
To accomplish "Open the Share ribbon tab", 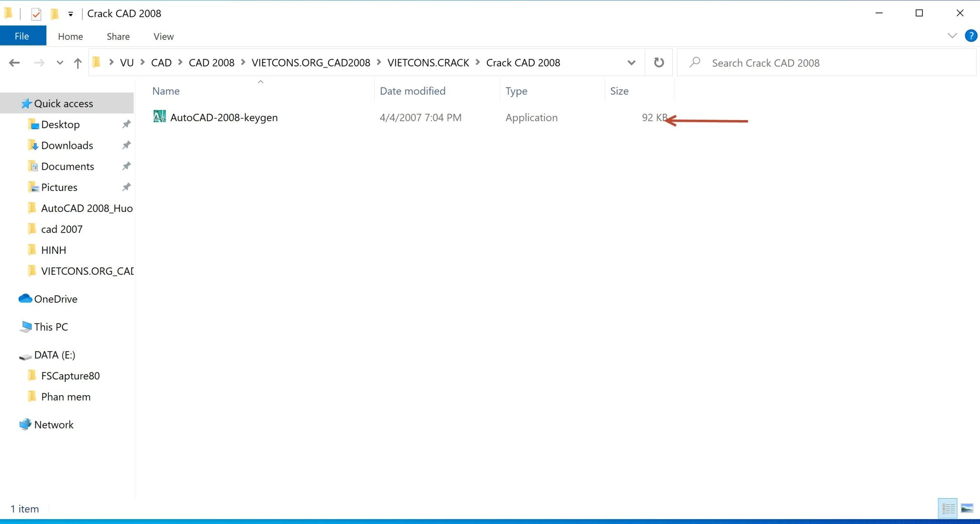I will [x=118, y=36].
